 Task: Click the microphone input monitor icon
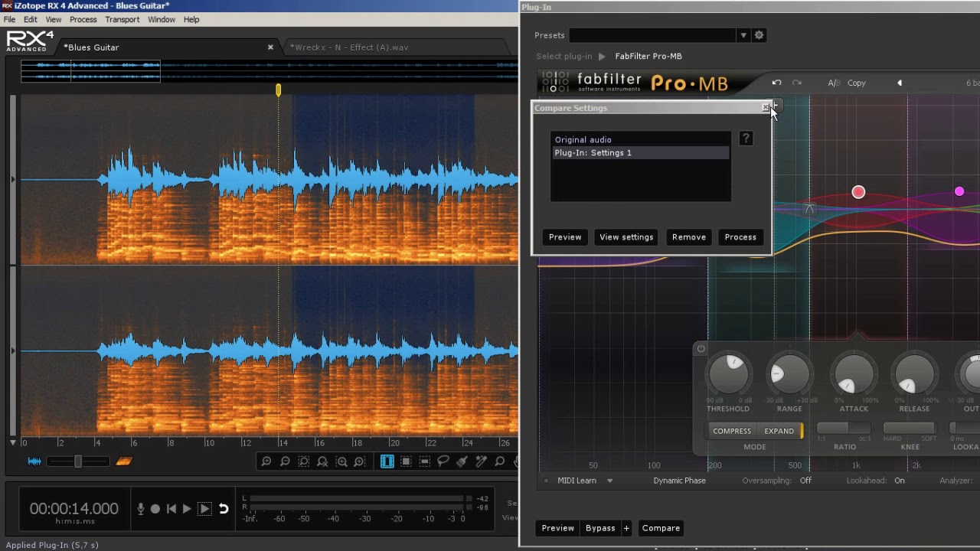click(141, 509)
